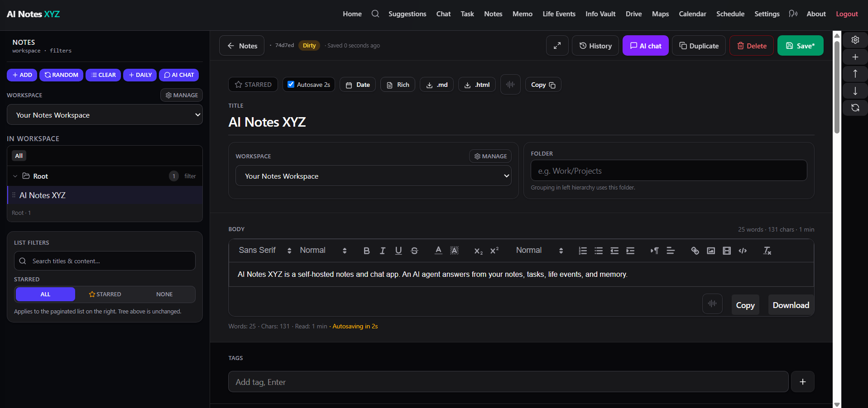868x408 pixels.
Task: Toggle strikethrough formatting in editor
Action: [414, 251]
